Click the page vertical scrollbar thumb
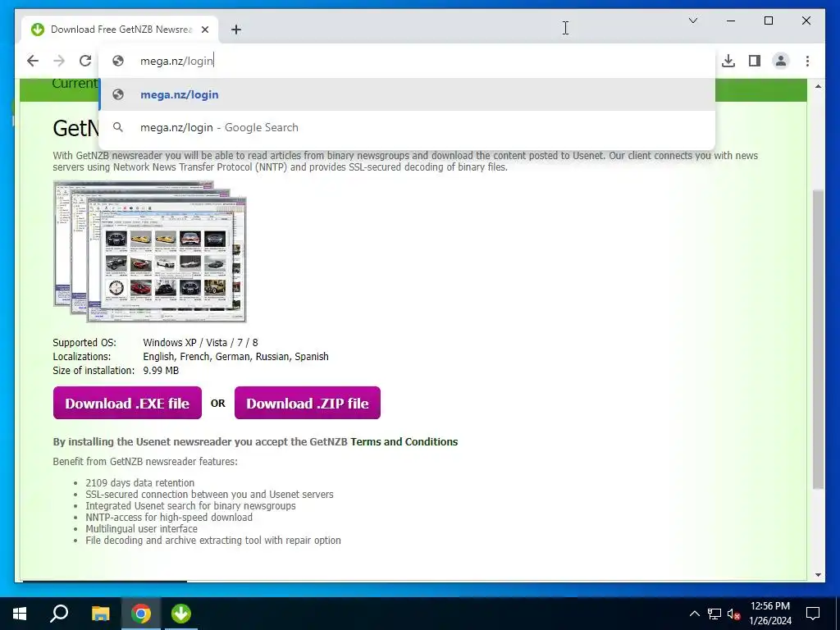The height and width of the screenshot is (630, 840). [x=818, y=339]
